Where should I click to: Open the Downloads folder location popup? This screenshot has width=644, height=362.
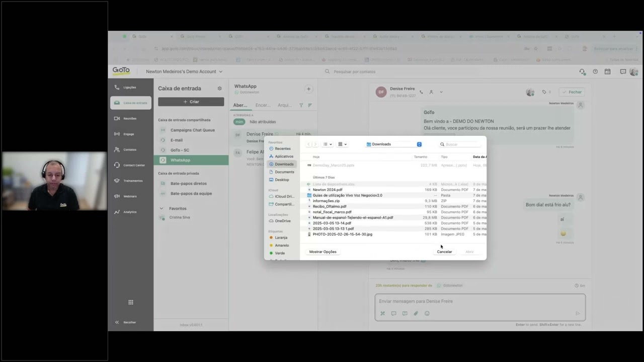(394, 144)
